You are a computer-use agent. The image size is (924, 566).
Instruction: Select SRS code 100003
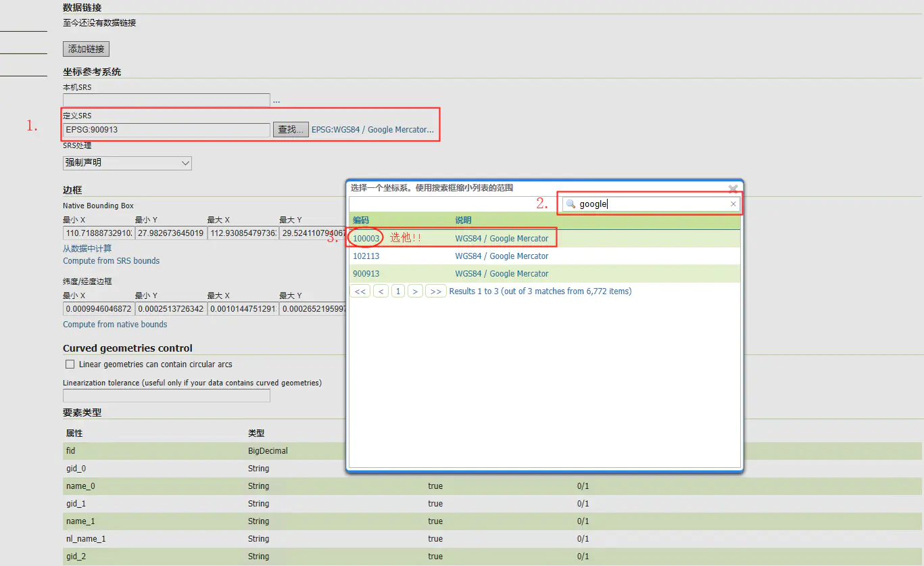pyautogui.click(x=366, y=239)
